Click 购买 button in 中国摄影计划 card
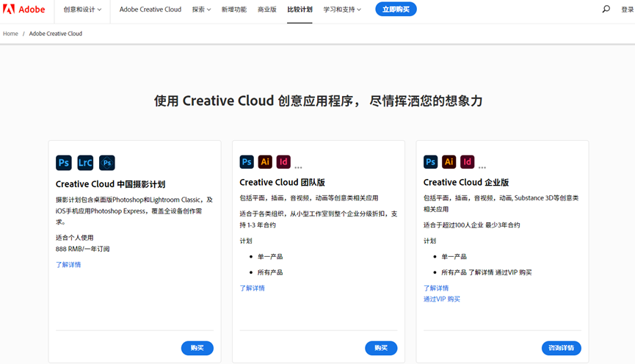This screenshot has width=635, height=364. tap(197, 348)
